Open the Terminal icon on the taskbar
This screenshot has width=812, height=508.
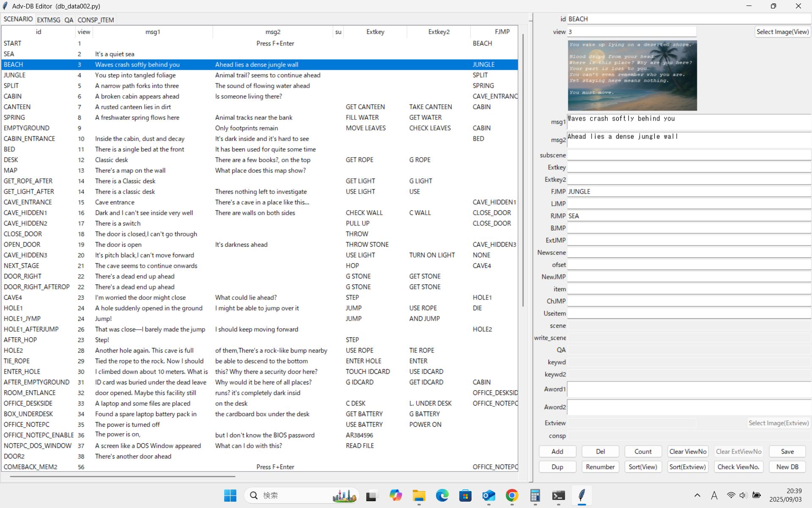pyautogui.click(x=558, y=495)
